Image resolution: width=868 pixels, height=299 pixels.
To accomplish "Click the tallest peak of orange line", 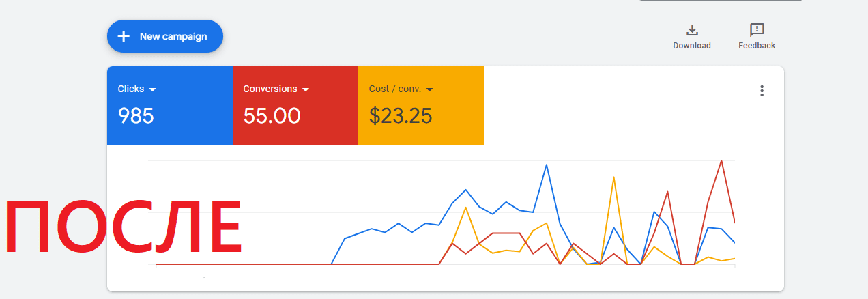I will [x=613, y=177].
